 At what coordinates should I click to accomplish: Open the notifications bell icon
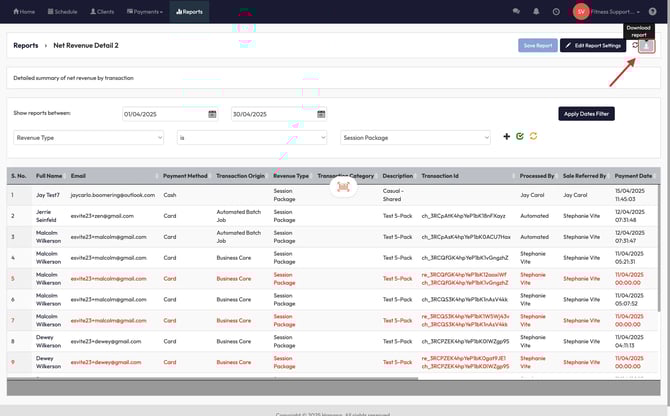pyautogui.click(x=536, y=11)
